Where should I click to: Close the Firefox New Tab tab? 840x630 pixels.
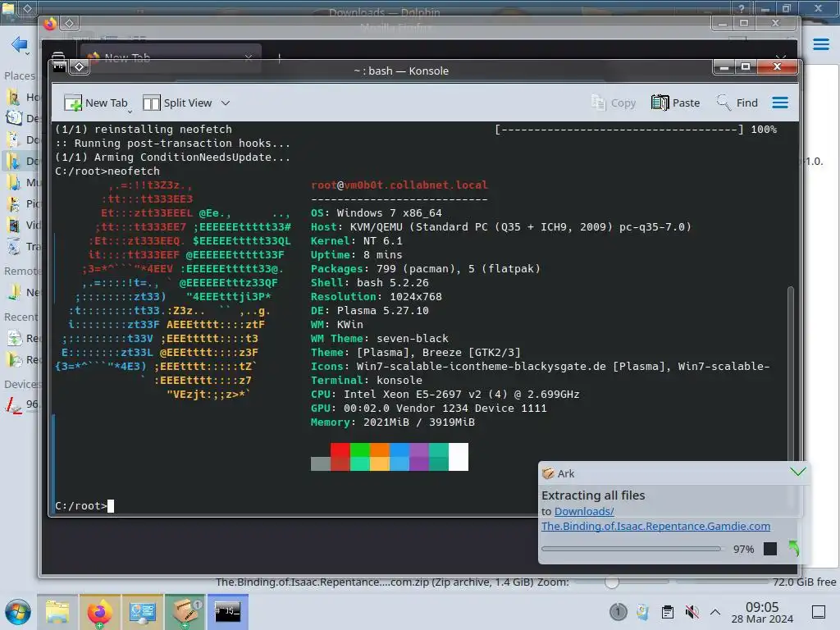[249, 57]
